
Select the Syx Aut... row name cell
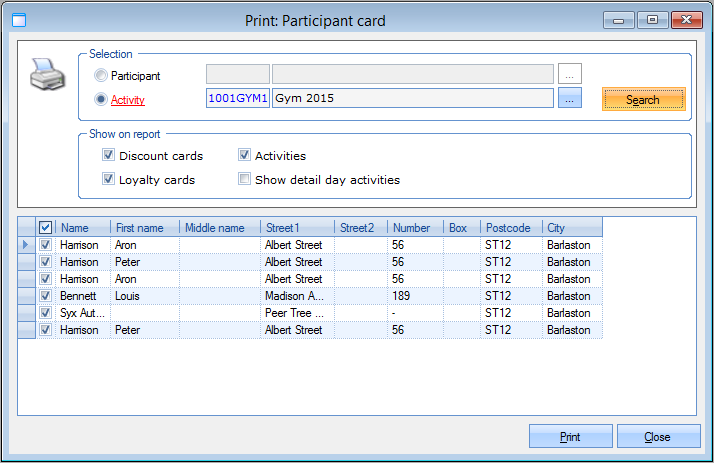[82, 313]
